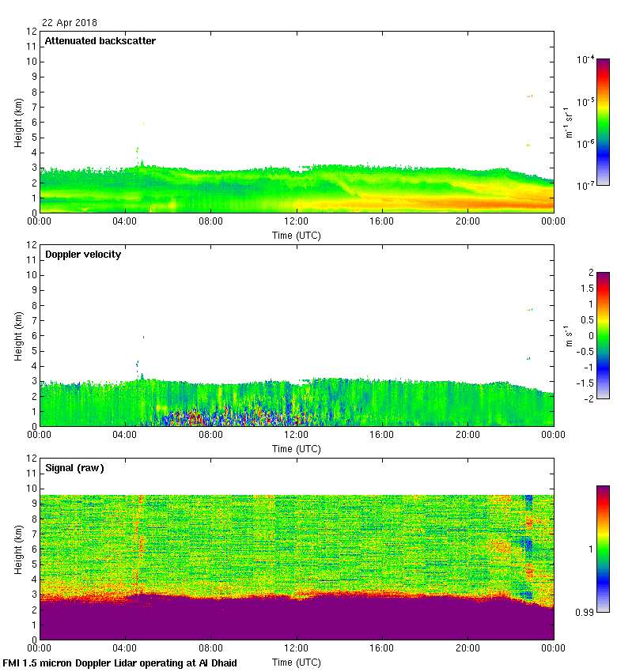617x672 pixels.
Task: Select the 22 Apr 2018 date label
Action: [70, 23]
